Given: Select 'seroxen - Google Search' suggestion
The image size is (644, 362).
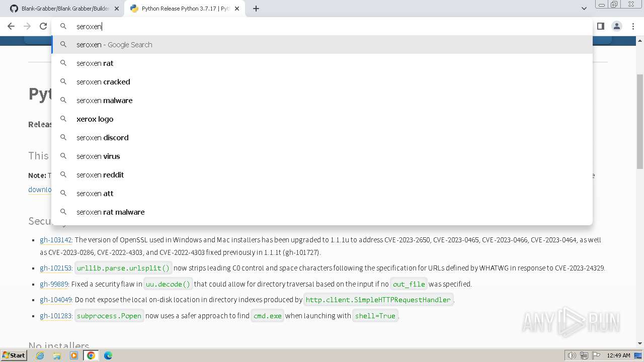Looking at the screenshot, I should [x=322, y=45].
